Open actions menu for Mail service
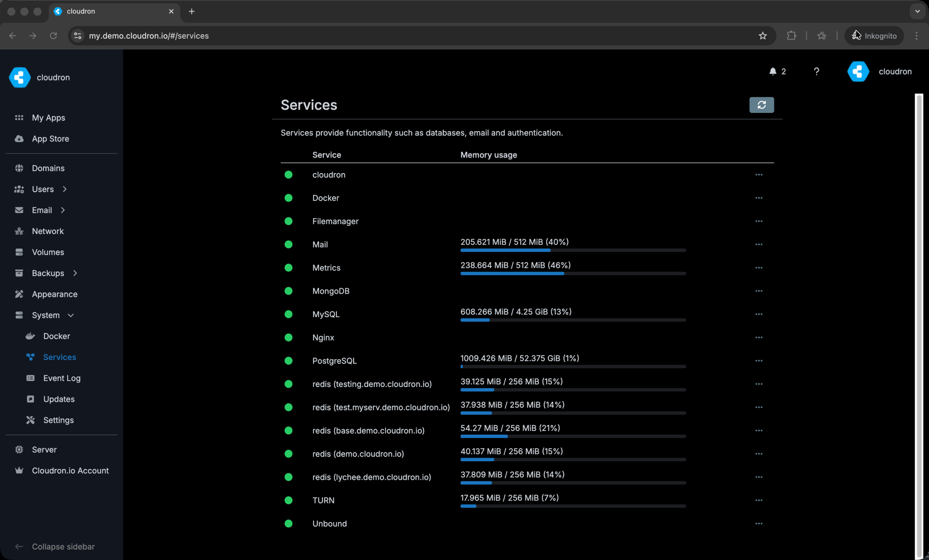This screenshot has width=929, height=560. (x=758, y=244)
